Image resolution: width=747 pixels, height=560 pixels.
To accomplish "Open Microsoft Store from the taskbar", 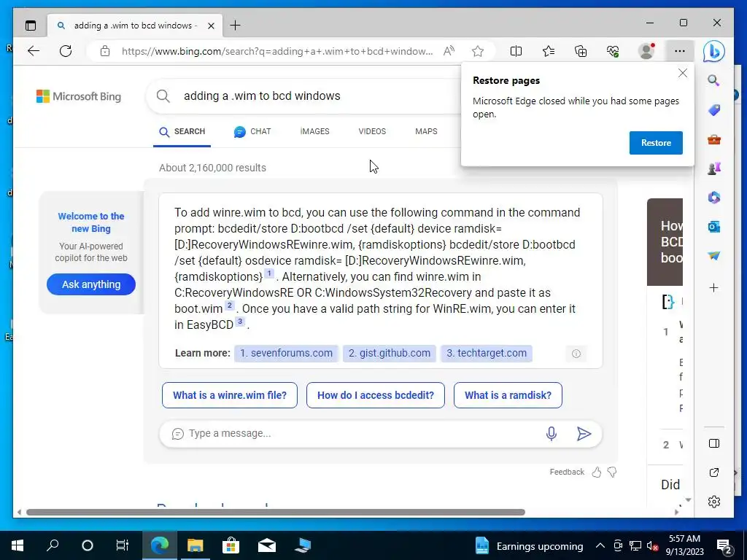I will pos(231,545).
